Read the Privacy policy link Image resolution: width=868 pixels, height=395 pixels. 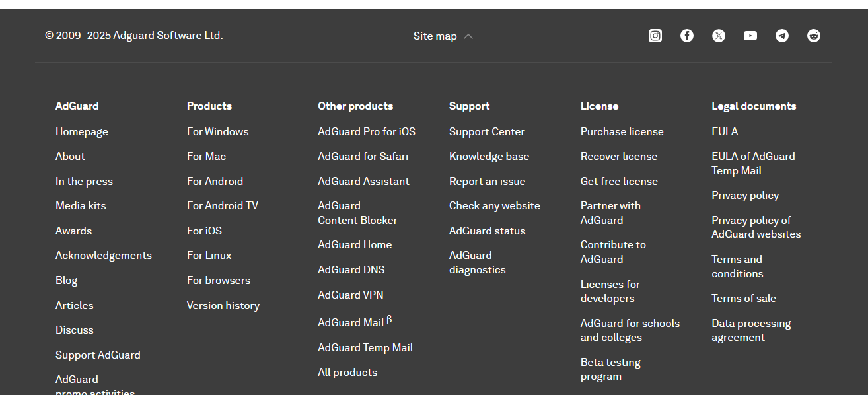click(x=745, y=196)
